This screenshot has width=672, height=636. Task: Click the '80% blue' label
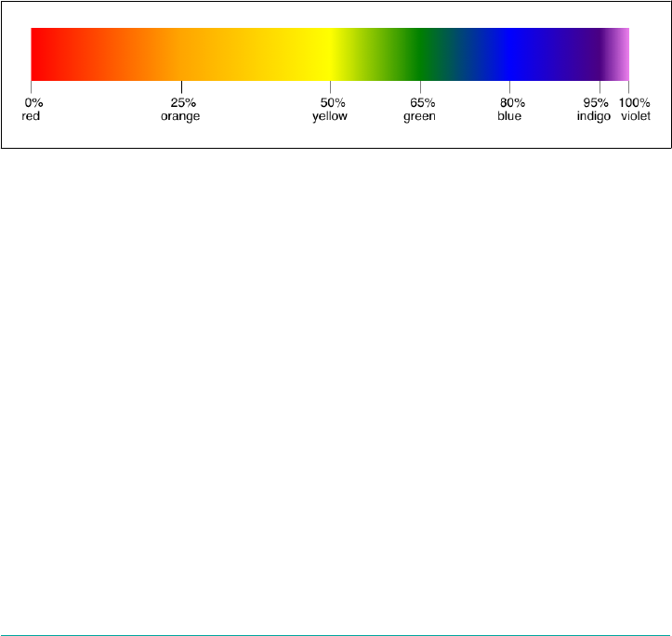point(510,110)
